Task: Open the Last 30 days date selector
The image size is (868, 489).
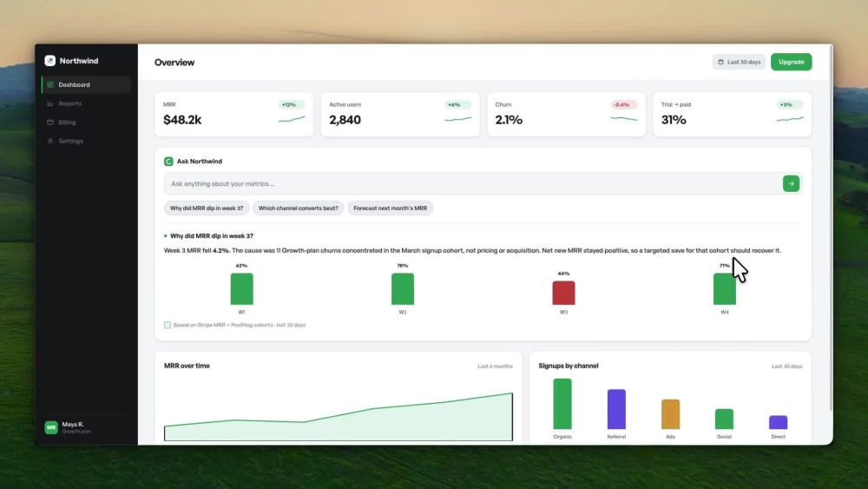Action: coord(739,62)
